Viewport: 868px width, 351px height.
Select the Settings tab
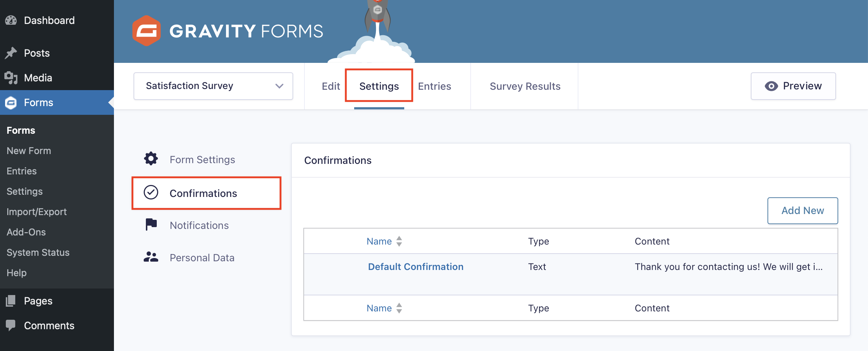(x=379, y=86)
